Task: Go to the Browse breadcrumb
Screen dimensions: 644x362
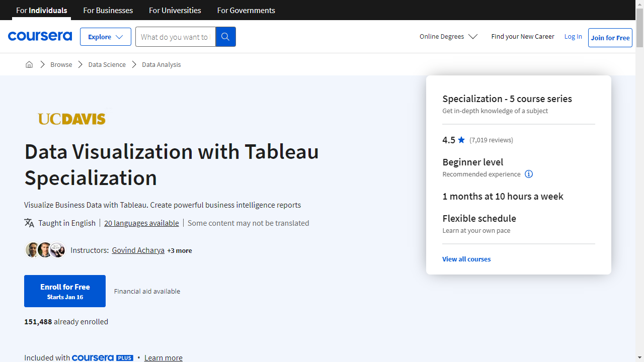Action: click(x=61, y=64)
